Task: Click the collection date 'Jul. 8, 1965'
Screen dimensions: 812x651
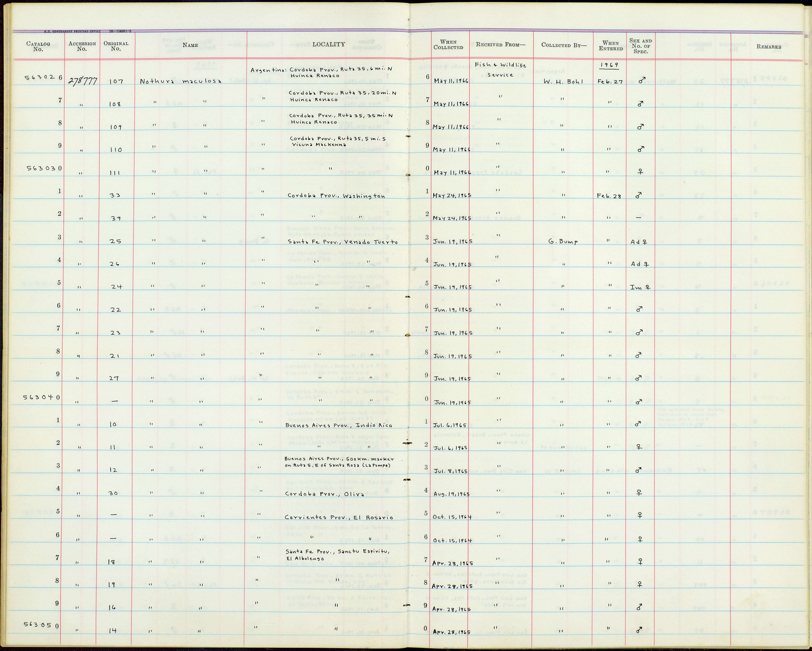Action: [451, 471]
